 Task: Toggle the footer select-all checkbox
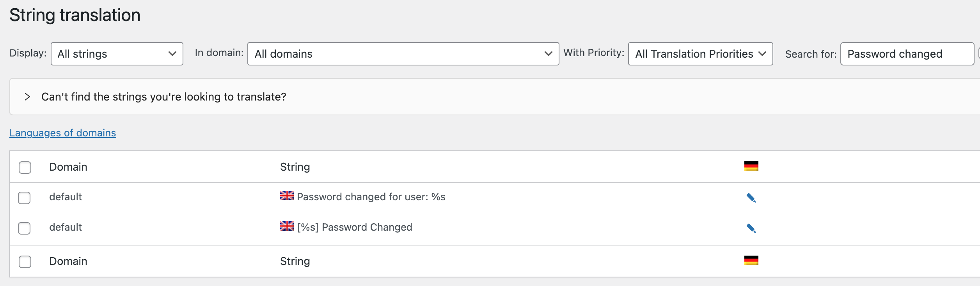tap(25, 262)
